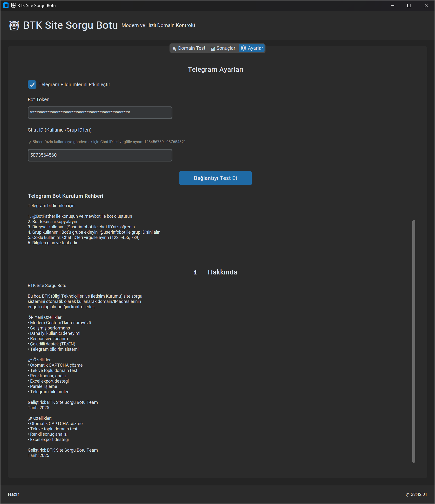Click the Bağlantıyı Test Et button

pyautogui.click(x=215, y=178)
